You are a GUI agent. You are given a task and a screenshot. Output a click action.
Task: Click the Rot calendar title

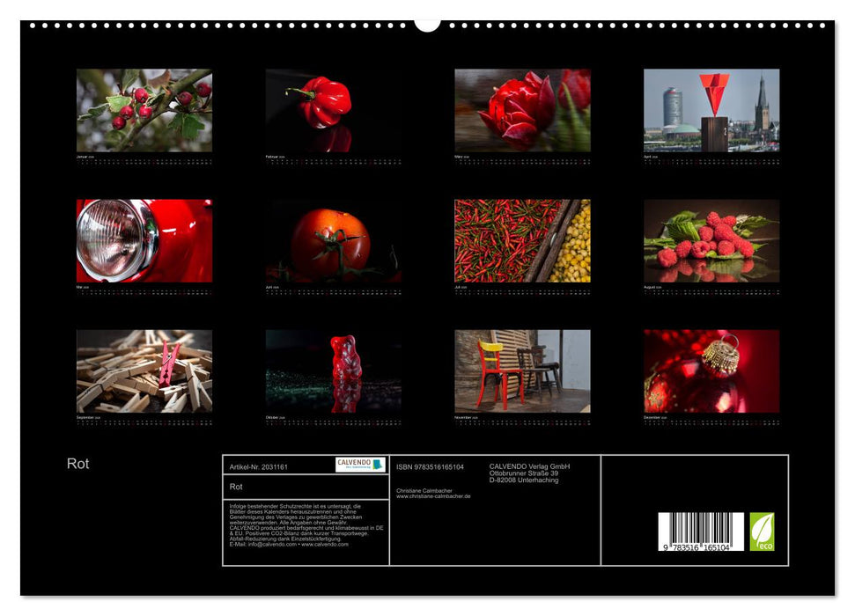click(77, 462)
